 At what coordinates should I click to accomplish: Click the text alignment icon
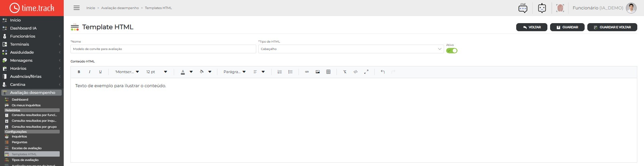255,72
